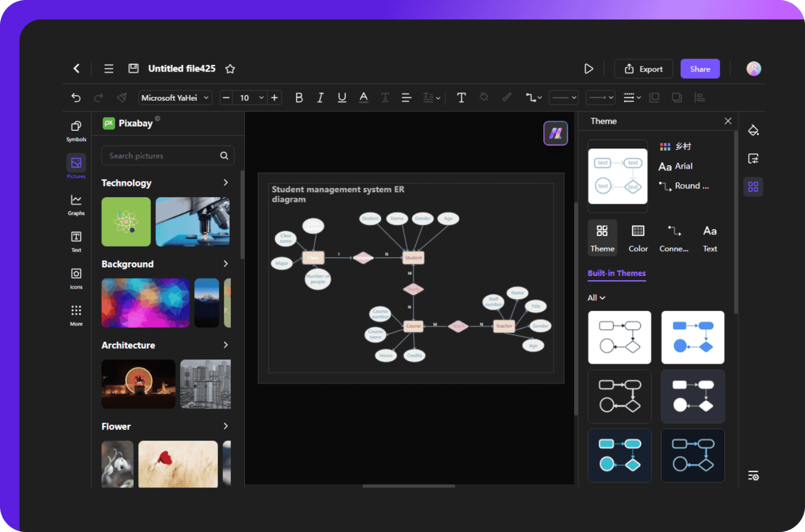Image resolution: width=805 pixels, height=532 pixels.
Task: Open the connector type dropdown
Action: pyautogui.click(x=534, y=98)
